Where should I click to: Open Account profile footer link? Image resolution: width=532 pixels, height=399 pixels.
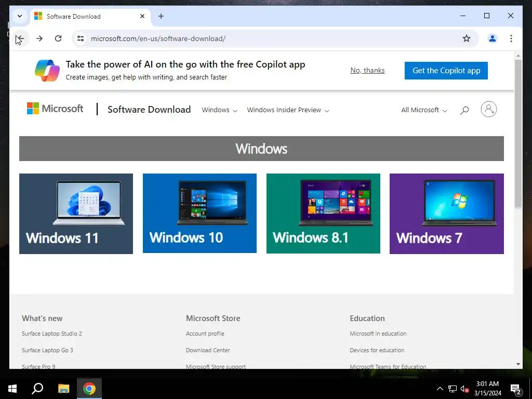coord(205,334)
